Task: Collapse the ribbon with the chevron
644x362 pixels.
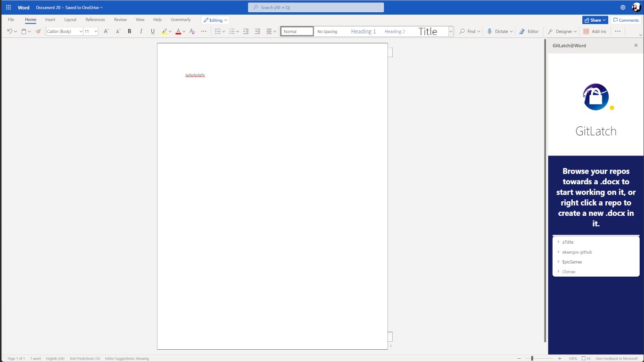Action: [640, 35]
